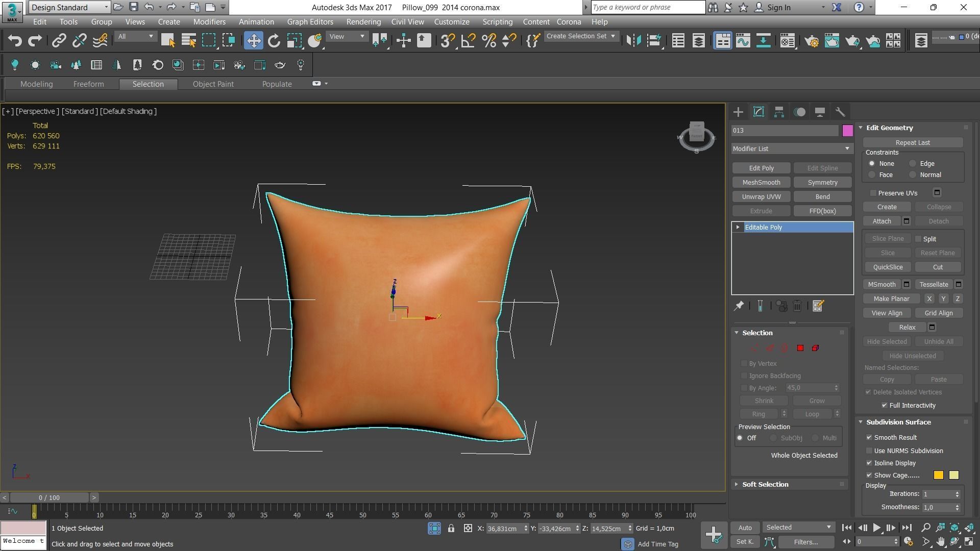The height and width of the screenshot is (551, 980).
Task: Click the Undo arrow icon
Action: click(x=15, y=41)
